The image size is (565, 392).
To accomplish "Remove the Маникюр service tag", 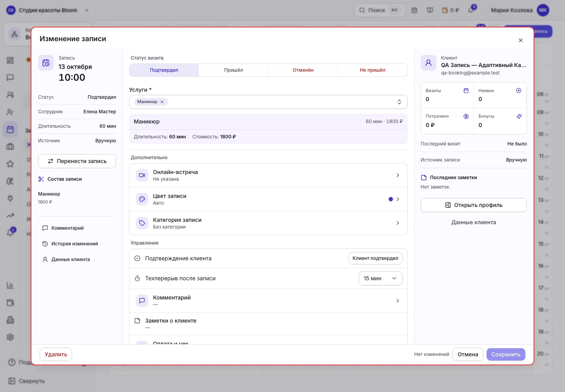I will (162, 102).
